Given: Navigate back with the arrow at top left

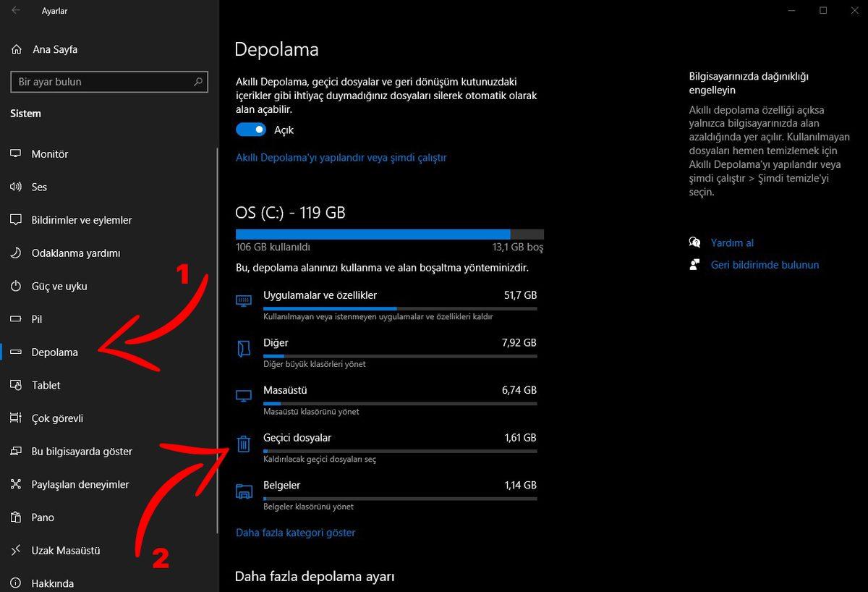Looking at the screenshot, I should pos(16,10).
